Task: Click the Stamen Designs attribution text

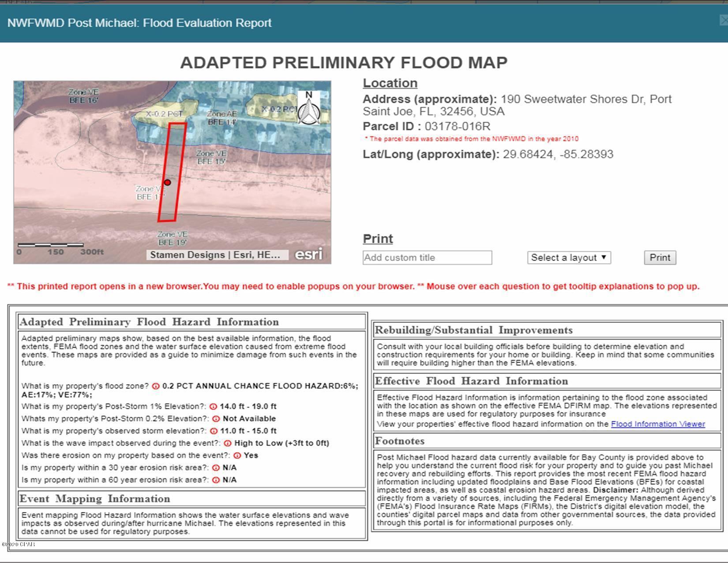Action: click(x=215, y=255)
